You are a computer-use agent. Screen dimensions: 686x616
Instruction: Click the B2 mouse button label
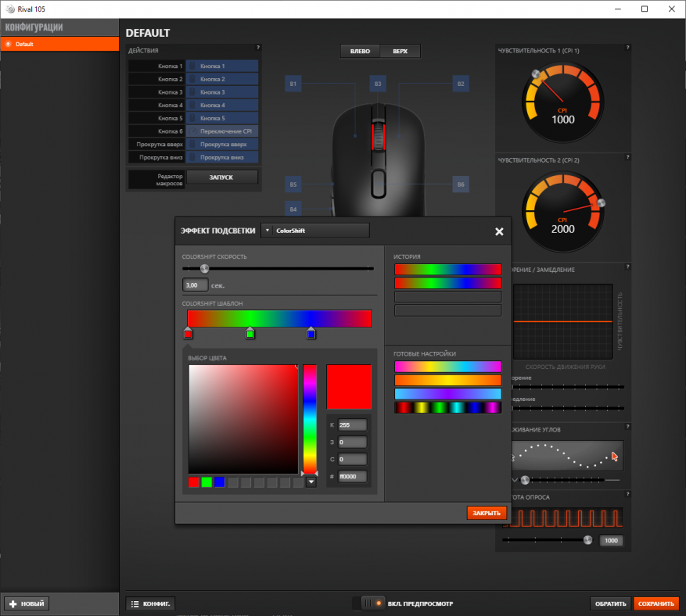pyautogui.click(x=461, y=84)
